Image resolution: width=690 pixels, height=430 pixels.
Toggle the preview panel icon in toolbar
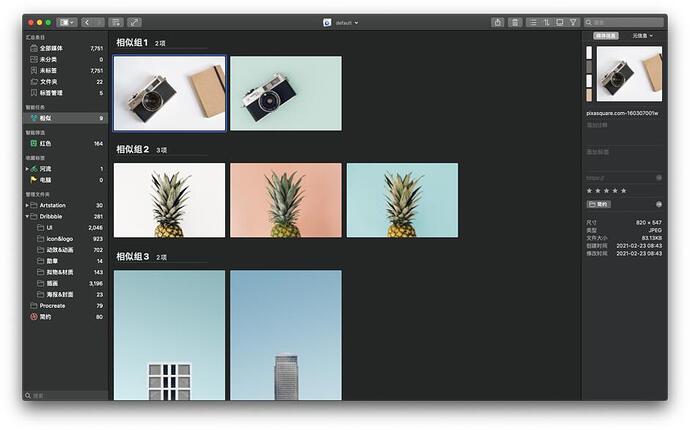tap(560, 22)
